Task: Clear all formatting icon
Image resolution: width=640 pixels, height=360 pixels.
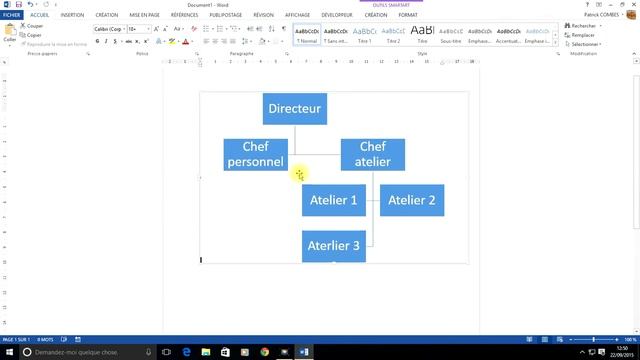Action: coord(194,29)
